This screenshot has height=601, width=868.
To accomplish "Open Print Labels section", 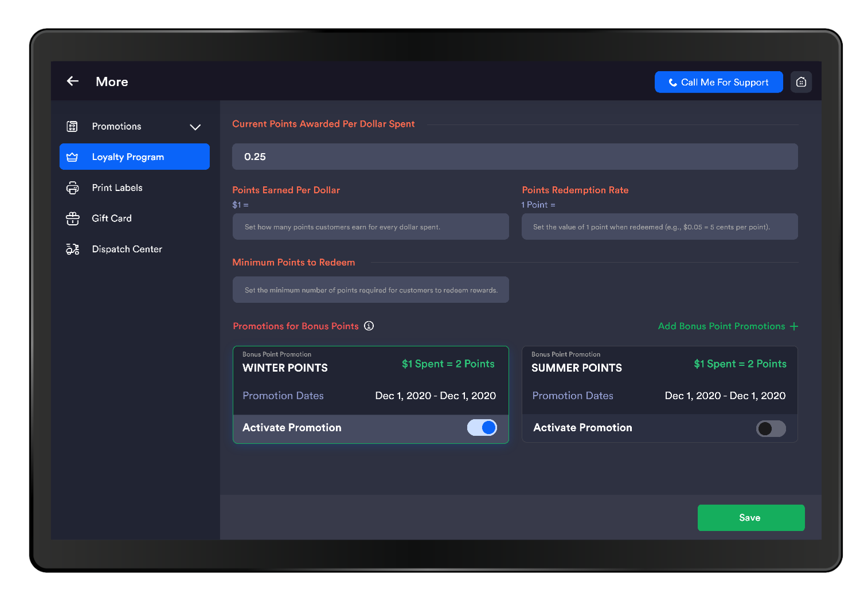I will tap(117, 188).
